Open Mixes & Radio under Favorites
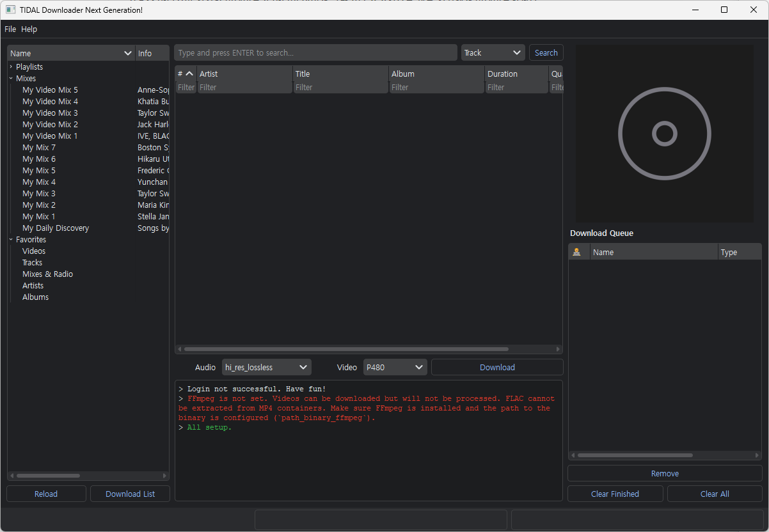This screenshot has height=532, width=769. 47,274
